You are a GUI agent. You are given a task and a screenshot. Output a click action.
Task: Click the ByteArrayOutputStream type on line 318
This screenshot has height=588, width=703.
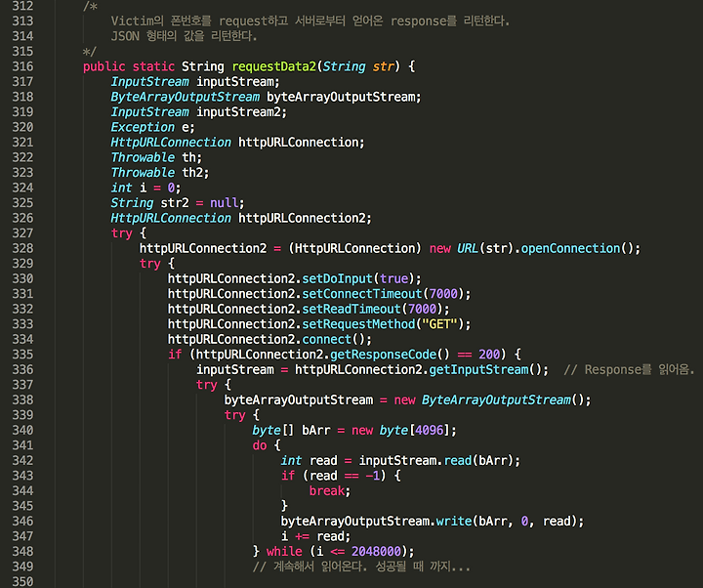pyautogui.click(x=186, y=97)
